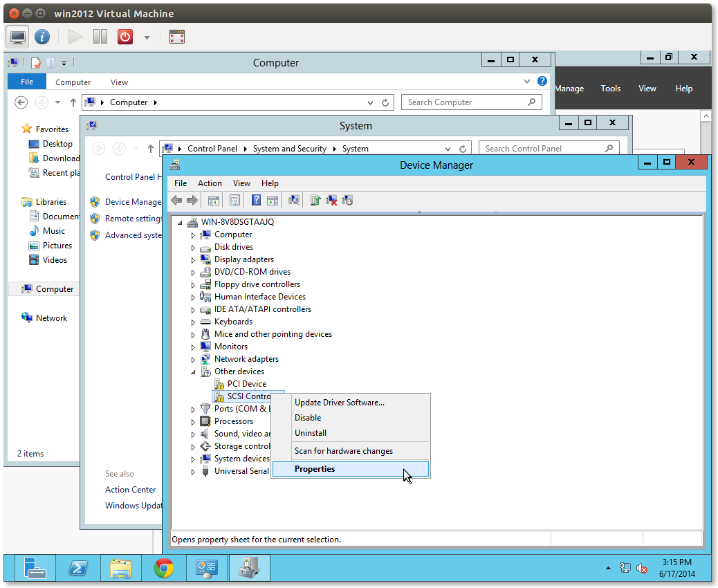Click Update Driver Software toolbar icon
The image size is (718, 588).
(x=315, y=201)
